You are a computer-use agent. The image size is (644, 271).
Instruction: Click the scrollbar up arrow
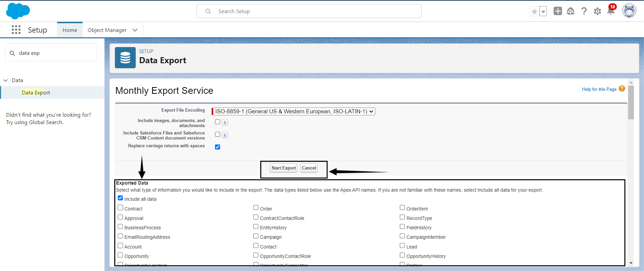631,82
